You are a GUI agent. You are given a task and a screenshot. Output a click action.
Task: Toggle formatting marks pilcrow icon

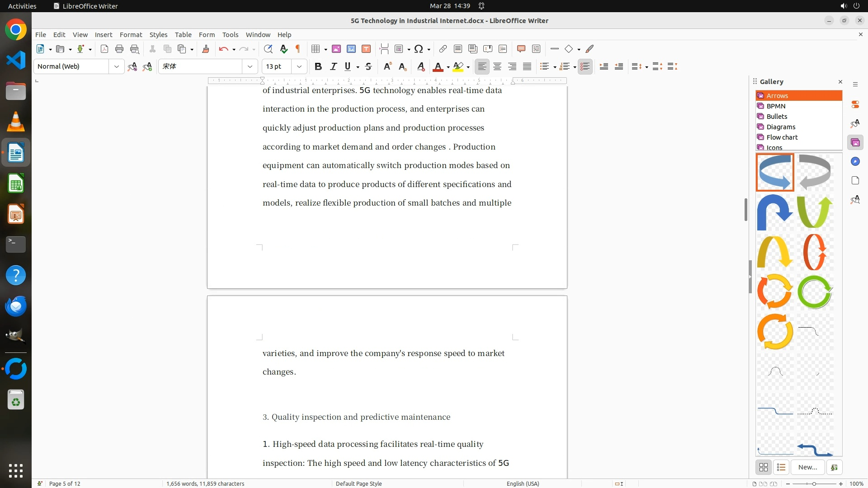pyautogui.click(x=298, y=49)
